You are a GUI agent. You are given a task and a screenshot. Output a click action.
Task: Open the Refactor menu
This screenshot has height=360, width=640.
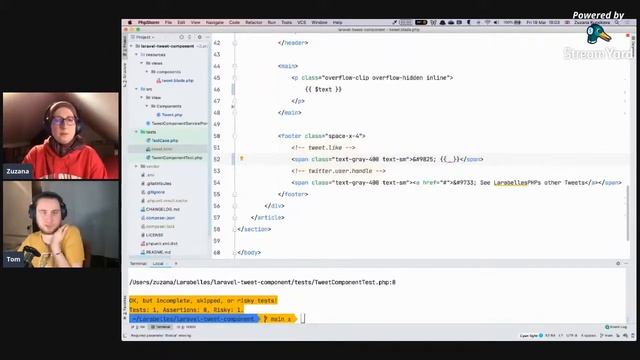point(253,22)
